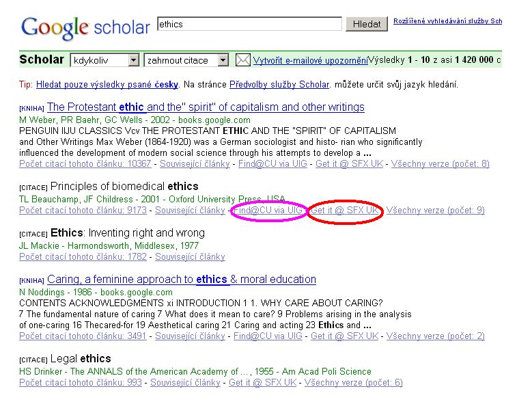The image size is (532, 417).
Task: View citations count 10367 link
Action: 85,164
